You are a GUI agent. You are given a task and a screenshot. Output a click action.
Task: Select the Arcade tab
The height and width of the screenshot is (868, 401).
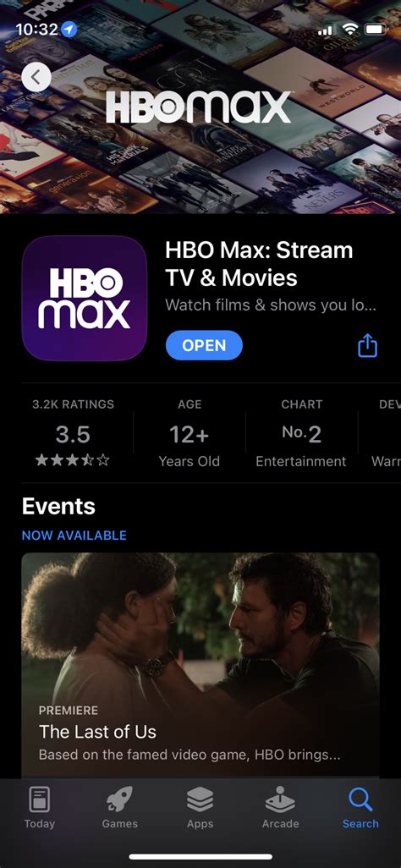pos(280,808)
